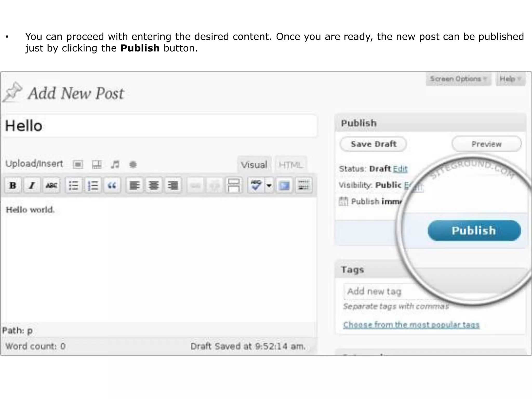This screenshot has width=532, height=399.
Task: Click the Hello world body text
Action: pos(30,210)
